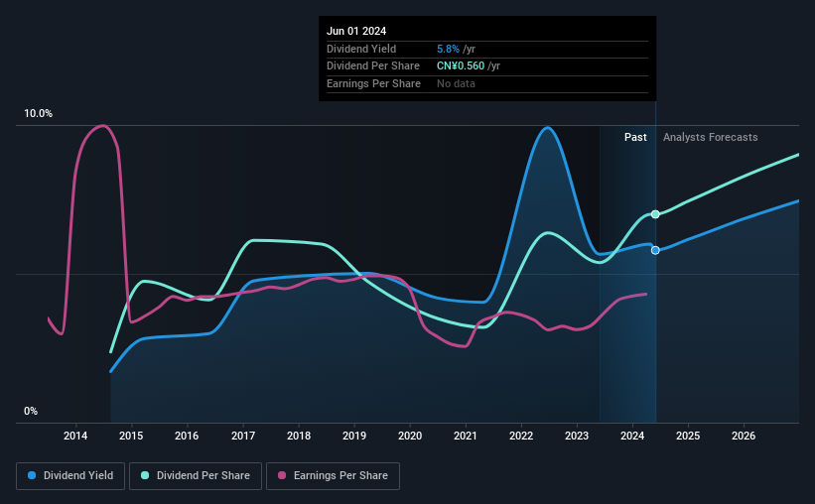Click the pink Earnings Per Share legend dot

click(282, 475)
